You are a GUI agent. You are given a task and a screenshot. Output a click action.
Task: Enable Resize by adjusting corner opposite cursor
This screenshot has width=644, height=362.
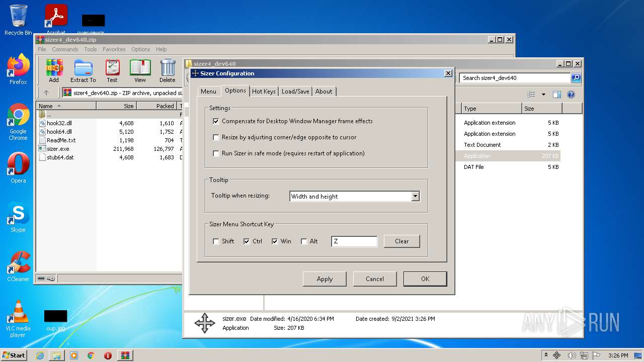tap(216, 137)
